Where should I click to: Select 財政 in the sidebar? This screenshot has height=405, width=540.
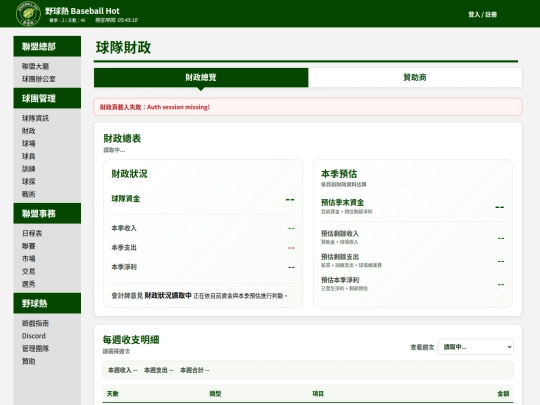click(29, 131)
